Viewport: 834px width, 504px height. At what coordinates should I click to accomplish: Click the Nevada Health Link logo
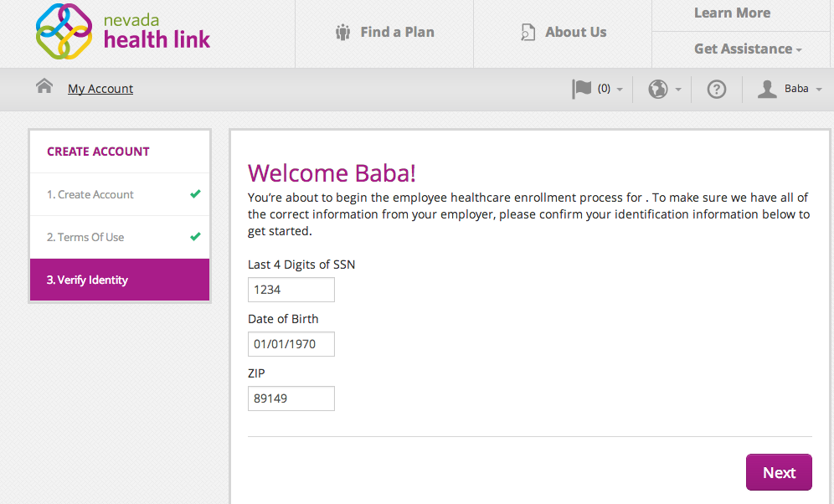pos(123,31)
